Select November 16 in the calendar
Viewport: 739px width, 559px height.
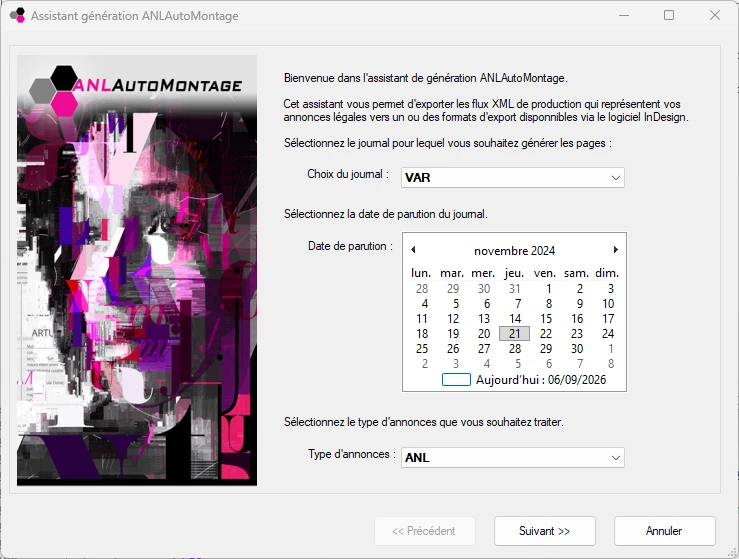[x=577, y=319]
